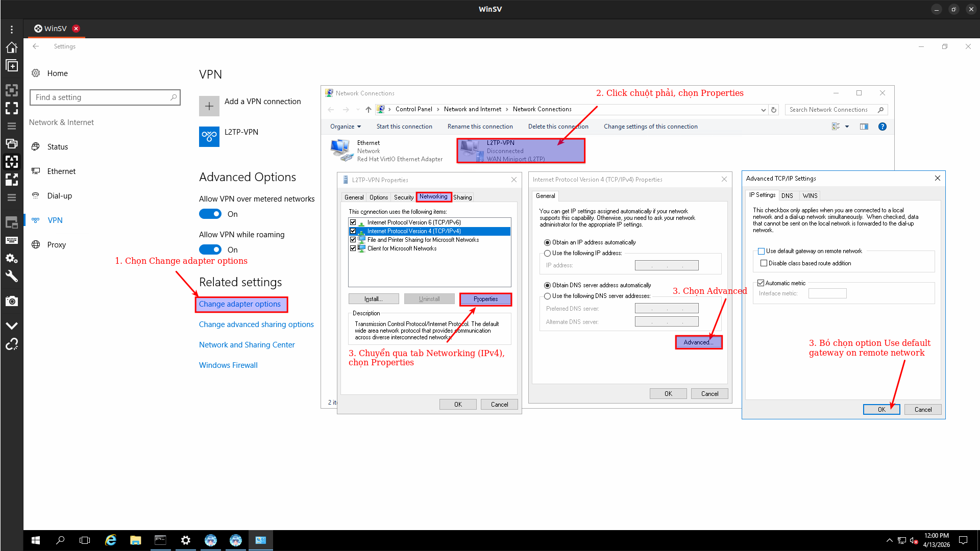Switch to Security tab in L2TP-VPN Properties

pyautogui.click(x=404, y=197)
